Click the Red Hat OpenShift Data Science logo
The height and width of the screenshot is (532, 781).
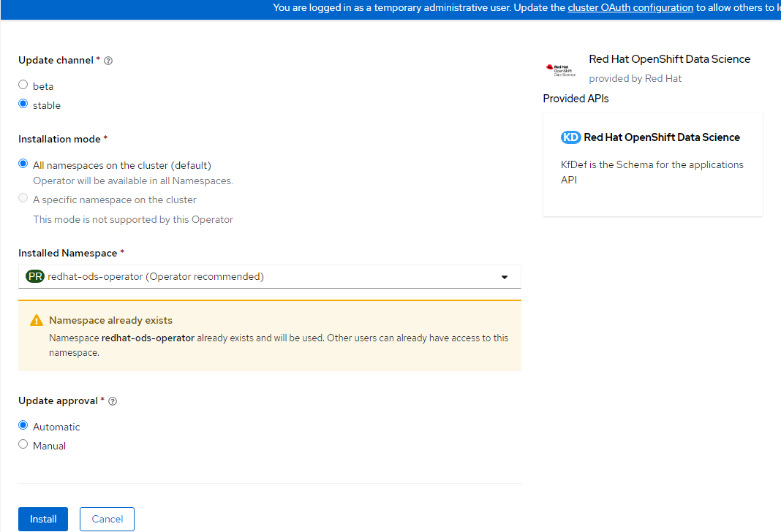coord(561,70)
